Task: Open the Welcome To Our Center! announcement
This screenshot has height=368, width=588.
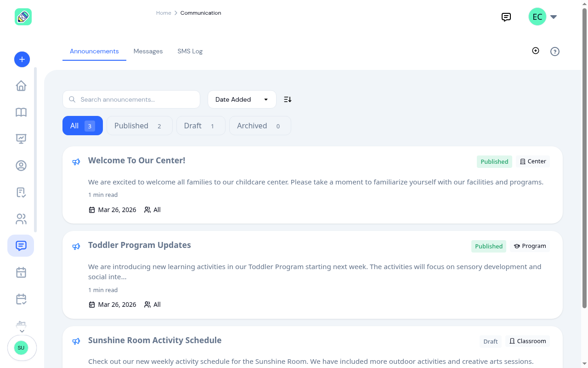Action: 137,161
